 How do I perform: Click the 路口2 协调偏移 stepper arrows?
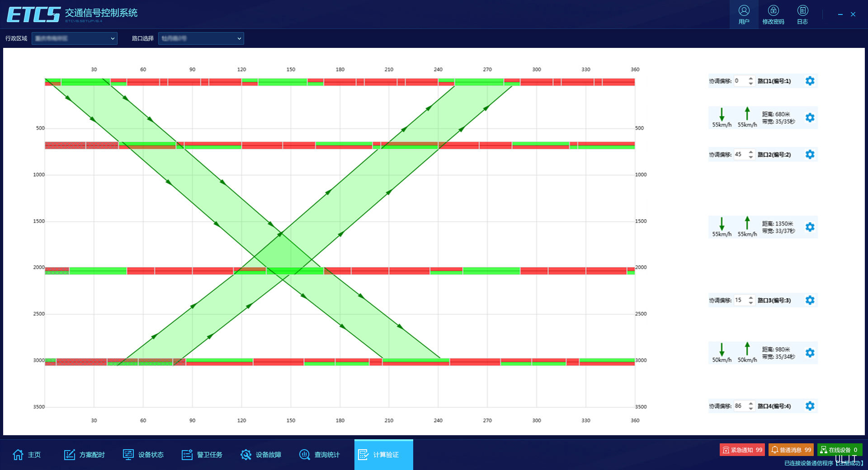click(x=751, y=155)
